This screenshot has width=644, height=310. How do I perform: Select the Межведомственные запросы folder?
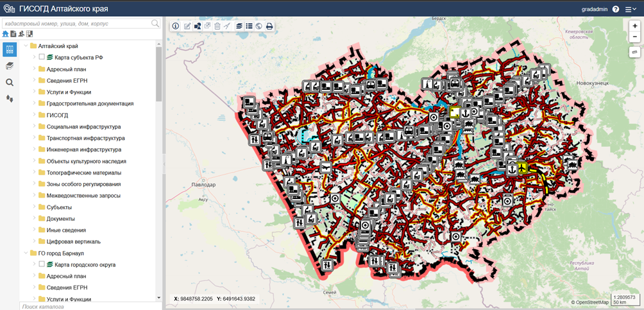(83, 196)
